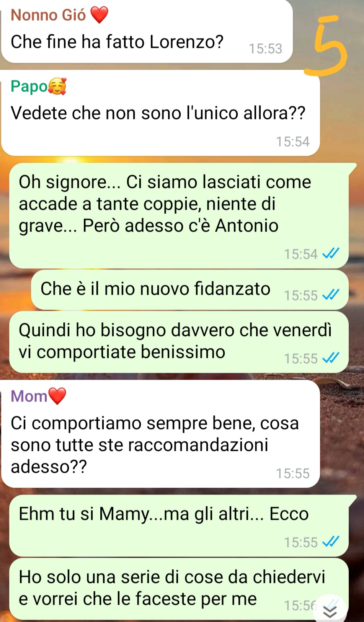Open the Mom sender name
Screen dimensions: 364x622
[29, 396]
